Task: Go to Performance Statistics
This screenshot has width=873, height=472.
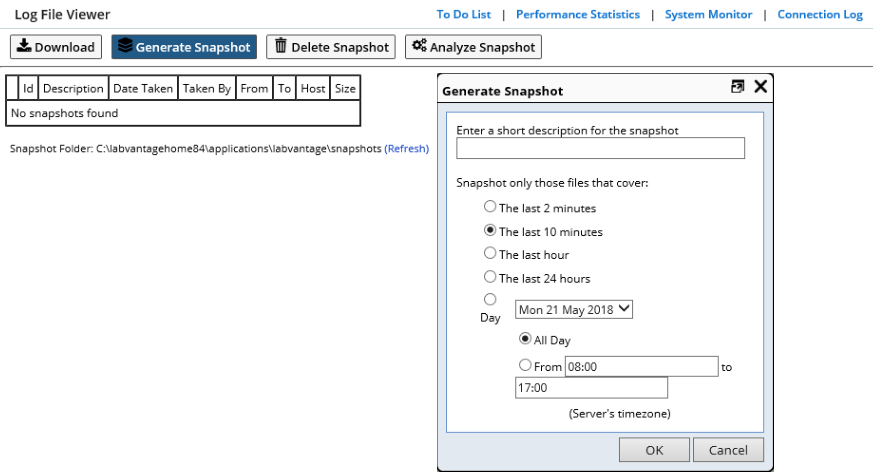Action: 578,14
